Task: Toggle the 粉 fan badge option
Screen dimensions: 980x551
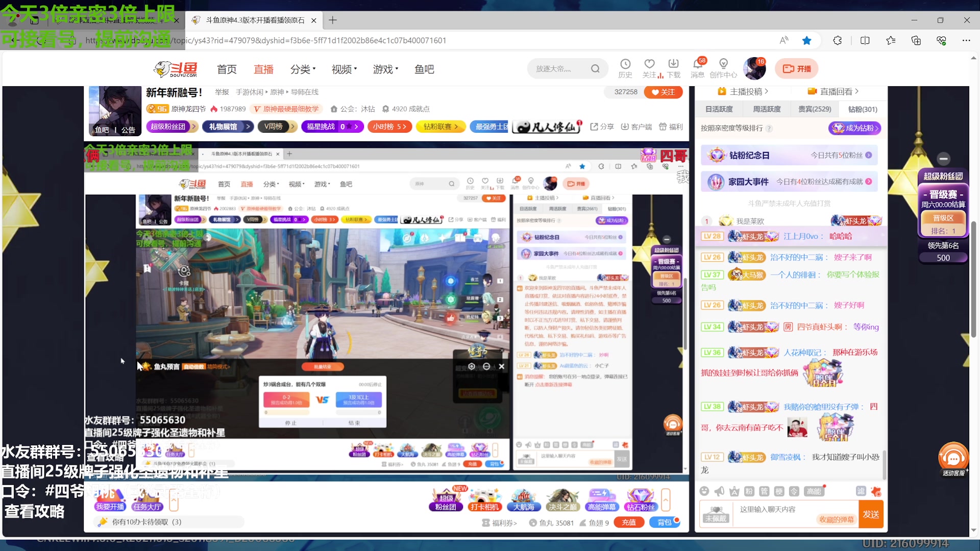Action: [x=749, y=491]
